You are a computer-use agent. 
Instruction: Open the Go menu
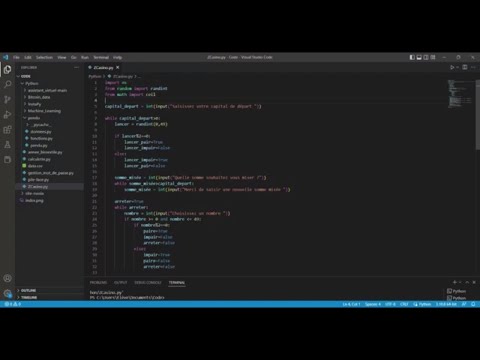pos(74,57)
